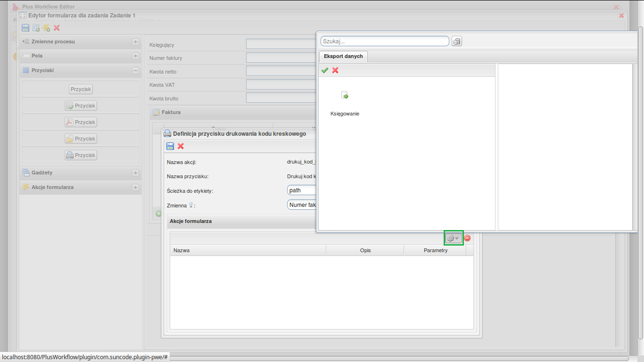644x362 pixels.
Task: Click the Nazwa column header
Action: tap(248, 250)
